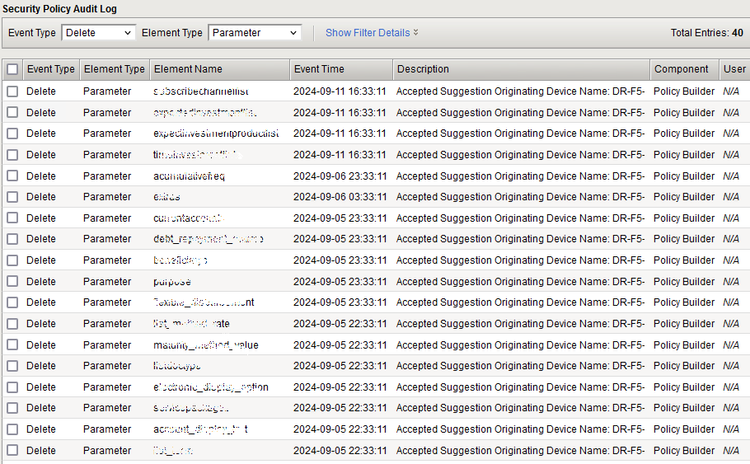The height and width of the screenshot is (464, 750).
Task: Sort by Component column header
Action: point(684,69)
